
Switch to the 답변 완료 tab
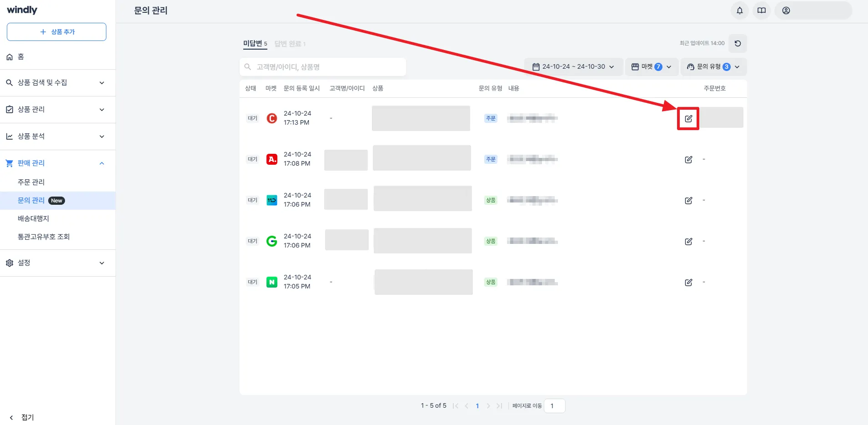(290, 44)
